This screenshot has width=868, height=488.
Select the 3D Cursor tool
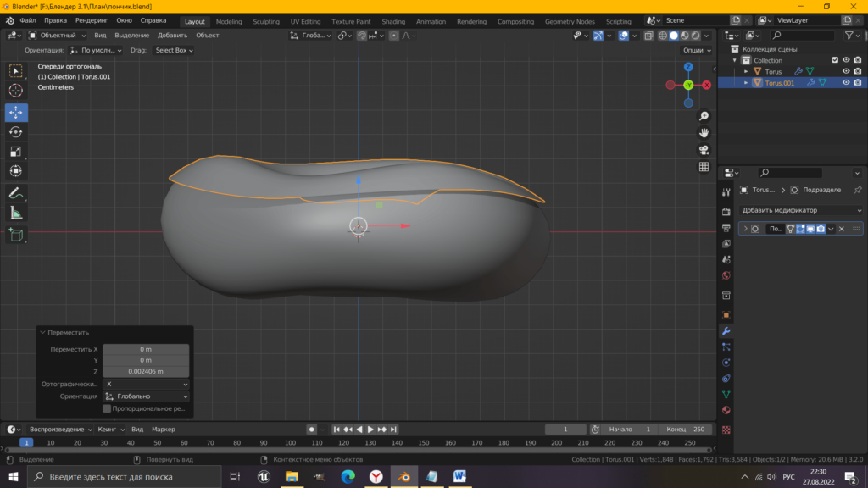point(16,91)
